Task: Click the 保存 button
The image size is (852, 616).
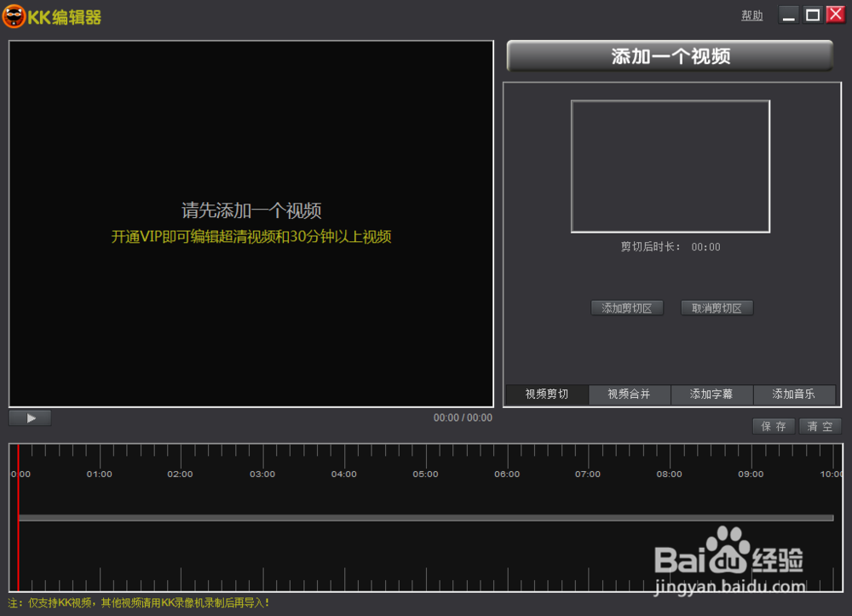Action: pos(774,426)
